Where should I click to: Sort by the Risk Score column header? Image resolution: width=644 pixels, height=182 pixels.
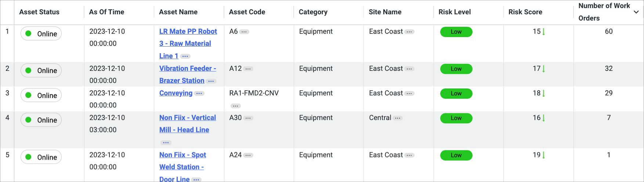pos(525,12)
